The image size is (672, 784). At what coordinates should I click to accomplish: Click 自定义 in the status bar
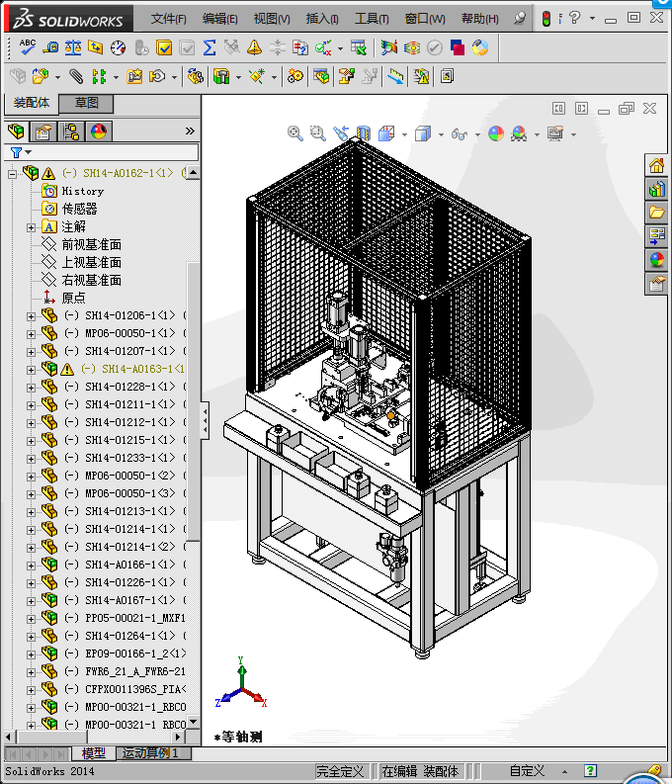coord(527,770)
